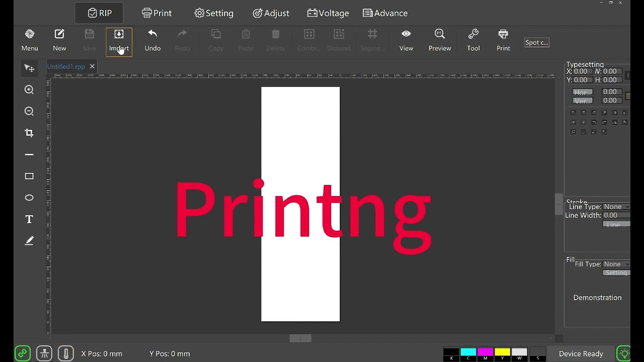Click the Spot c... button
Screen dimensions: 644x362
click(536, 43)
